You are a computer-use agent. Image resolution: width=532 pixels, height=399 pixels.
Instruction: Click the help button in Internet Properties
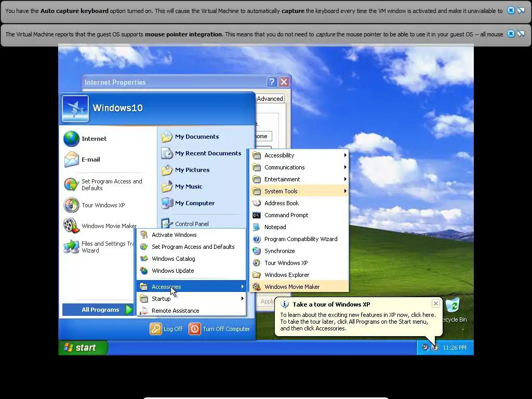click(x=271, y=82)
